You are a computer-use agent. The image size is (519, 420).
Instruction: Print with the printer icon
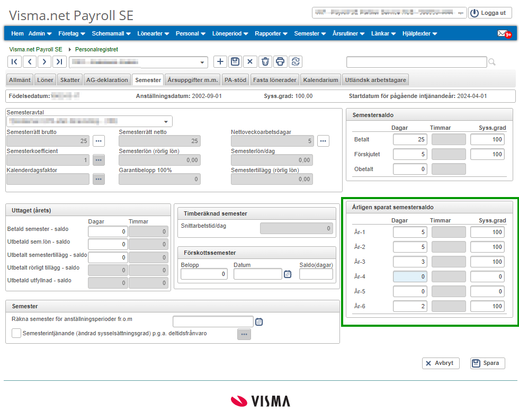(x=280, y=61)
